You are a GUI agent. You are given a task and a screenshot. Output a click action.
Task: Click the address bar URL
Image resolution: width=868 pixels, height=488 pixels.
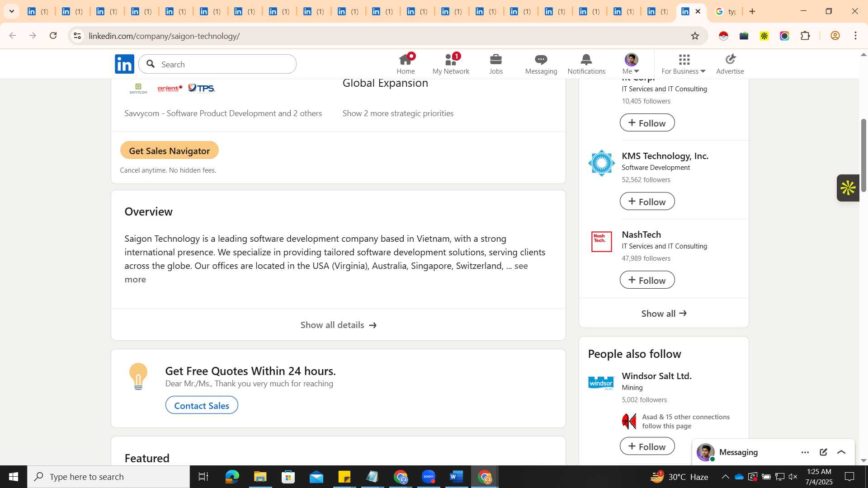[165, 36]
